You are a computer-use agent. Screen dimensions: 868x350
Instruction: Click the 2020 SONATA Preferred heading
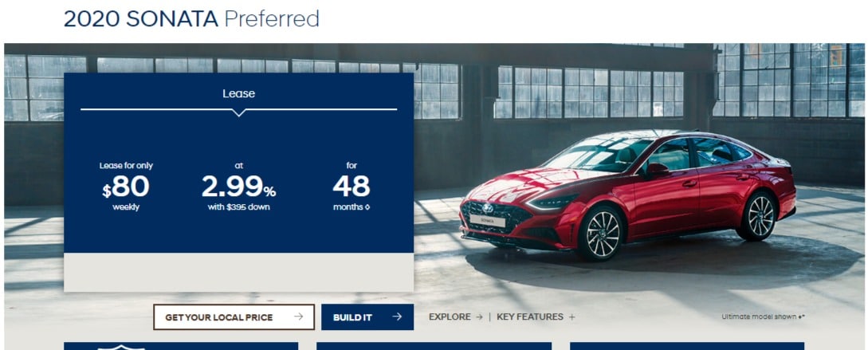(191, 19)
